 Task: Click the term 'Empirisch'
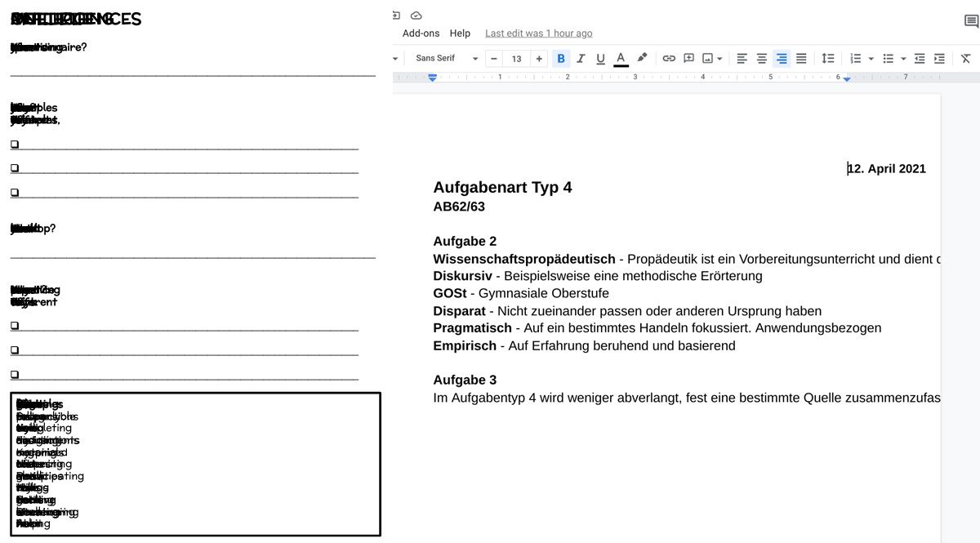pyautogui.click(x=465, y=345)
